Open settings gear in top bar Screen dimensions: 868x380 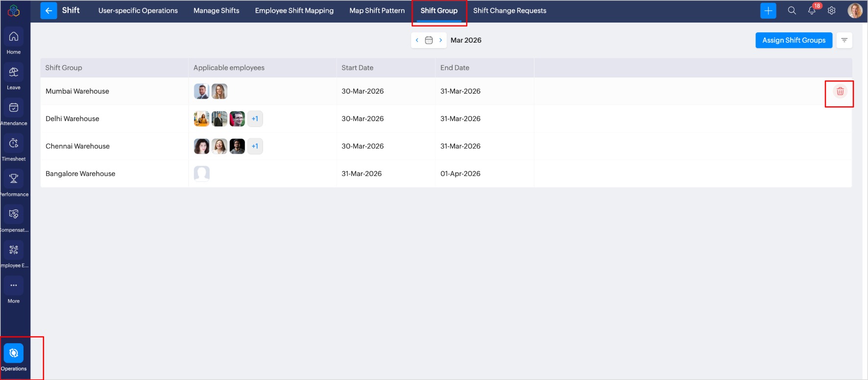831,11
